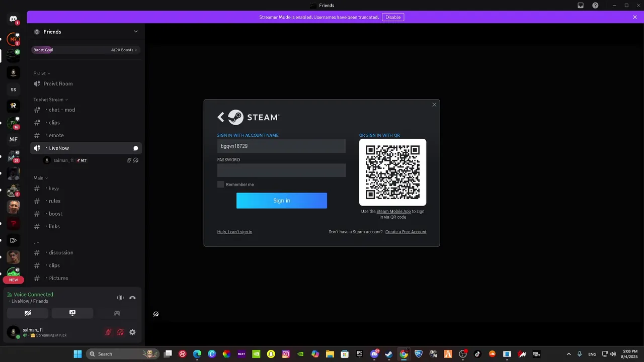
Task: Focus the Steam password field
Action: click(x=281, y=170)
